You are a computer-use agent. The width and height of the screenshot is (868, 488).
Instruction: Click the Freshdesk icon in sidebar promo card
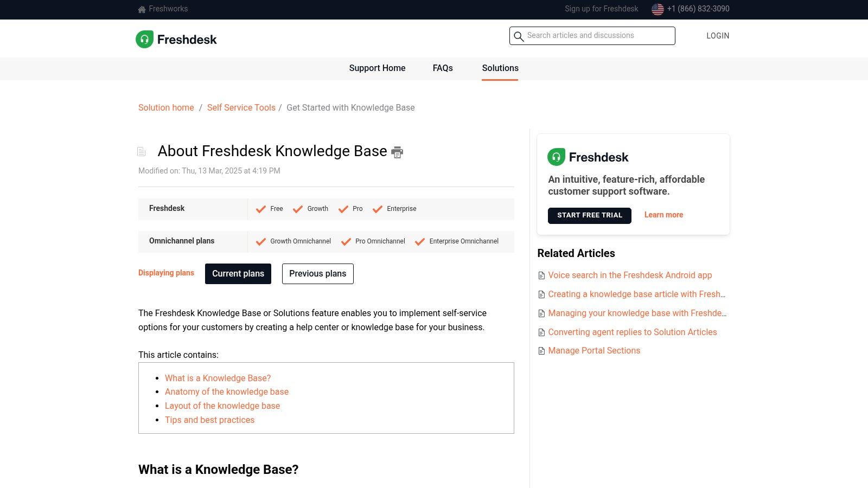(556, 157)
